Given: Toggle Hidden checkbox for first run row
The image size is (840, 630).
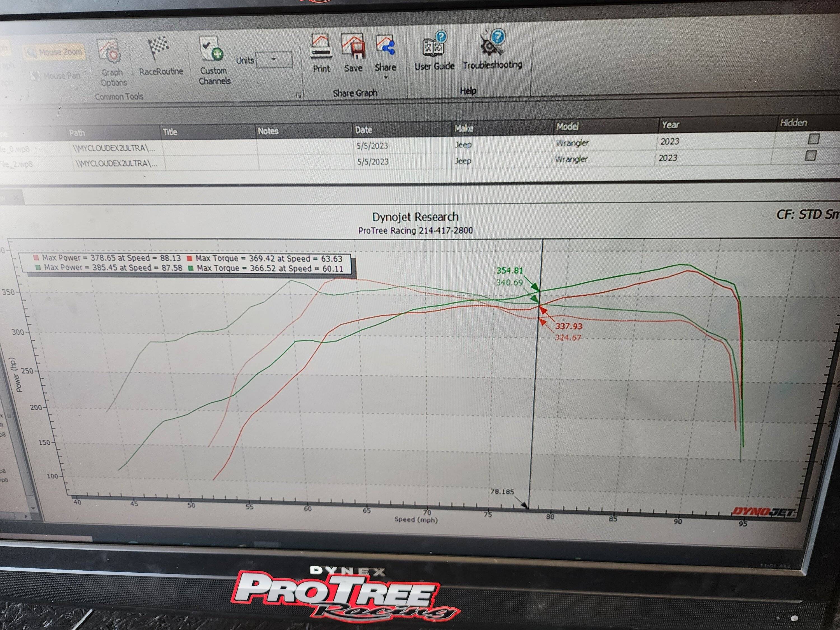Looking at the screenshot, I should tap(813, 139).
